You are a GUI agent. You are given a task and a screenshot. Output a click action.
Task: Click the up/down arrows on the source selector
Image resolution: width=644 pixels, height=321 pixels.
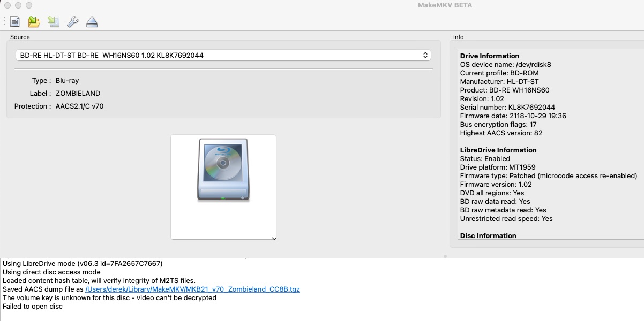pyautogui.click(x=425, y=55)
